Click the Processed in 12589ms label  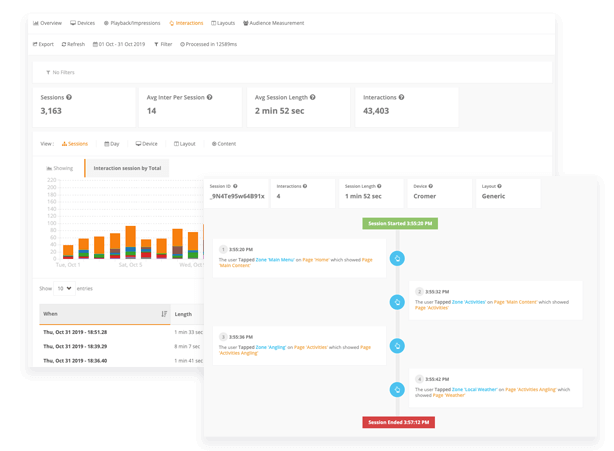pos(208,44)
